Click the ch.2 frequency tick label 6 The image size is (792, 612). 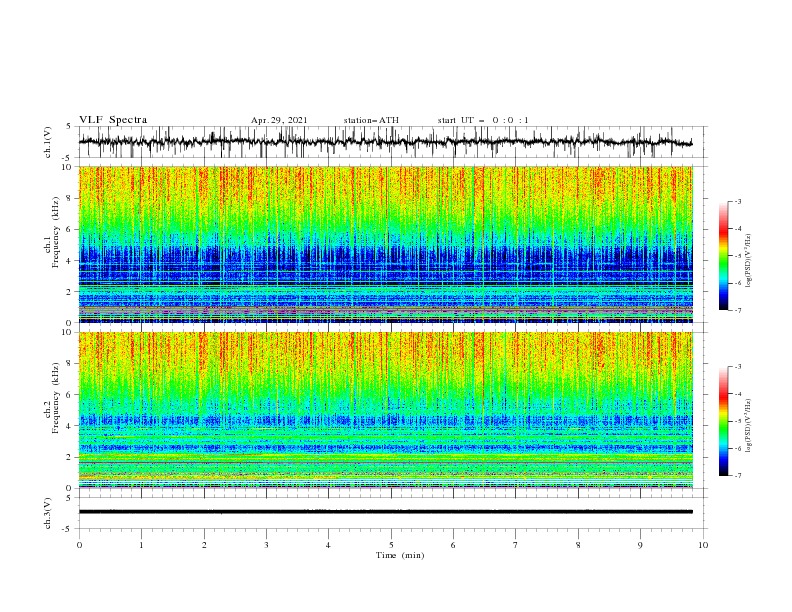(x=69, y=395)
